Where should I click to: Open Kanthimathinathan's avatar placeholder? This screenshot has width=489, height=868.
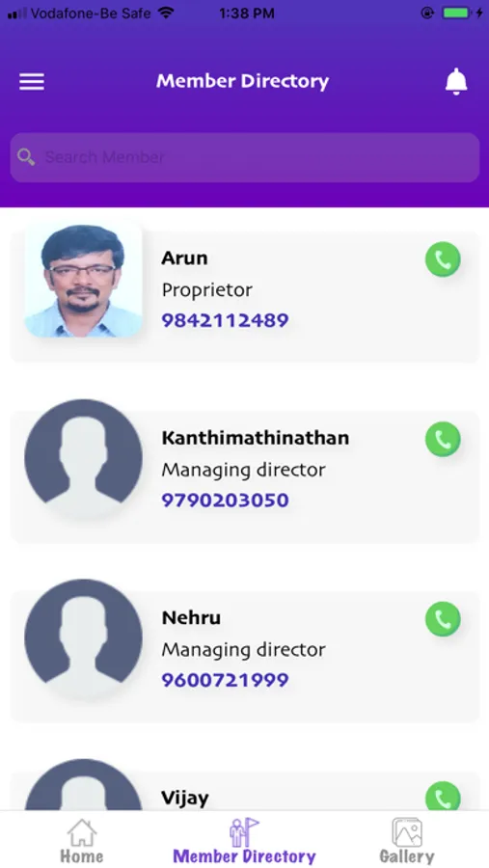pos(84,458)
